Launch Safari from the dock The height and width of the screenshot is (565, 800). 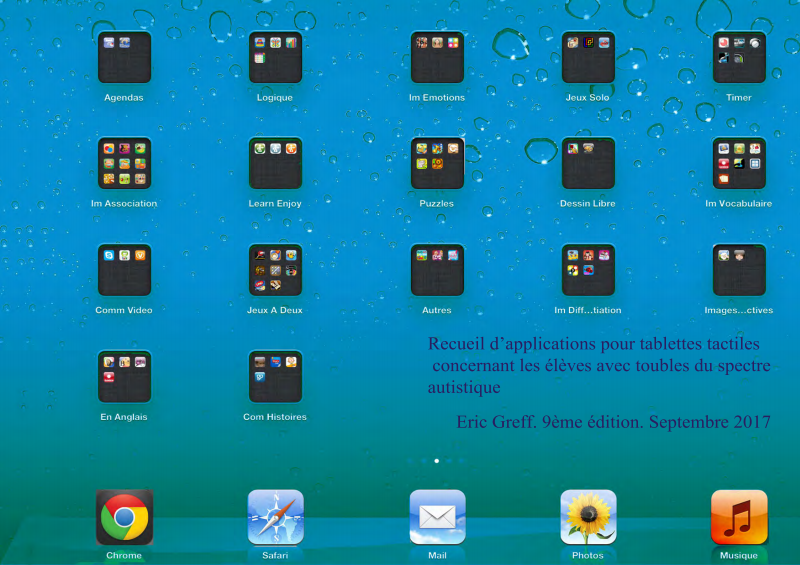pyautogui.click(x=275, y=517)
